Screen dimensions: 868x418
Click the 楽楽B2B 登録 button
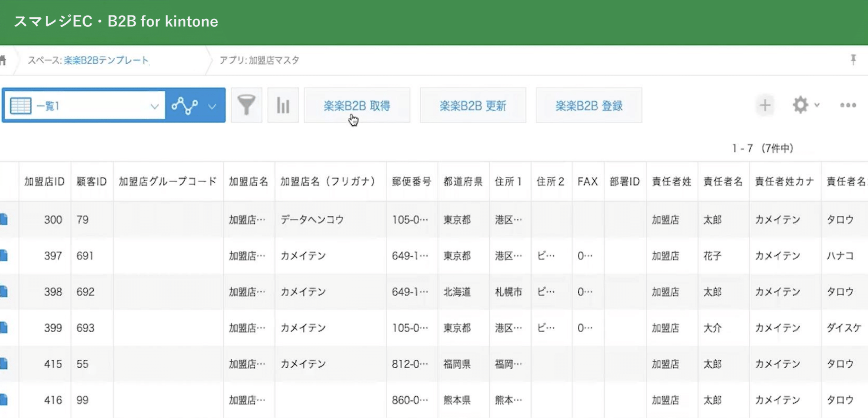point(589,106)
